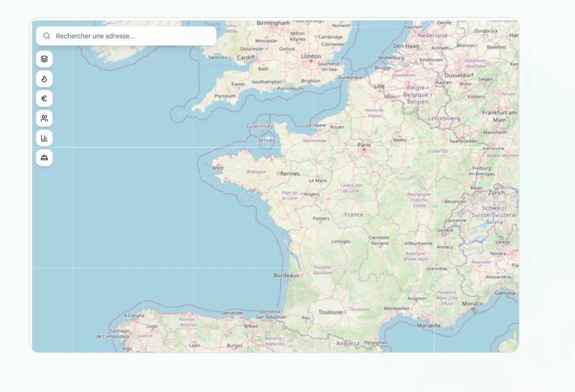Expand the demographics sidebar section
Image resolution: width=575 pixels, height=392 pixels.
click(x=44, y=118)
